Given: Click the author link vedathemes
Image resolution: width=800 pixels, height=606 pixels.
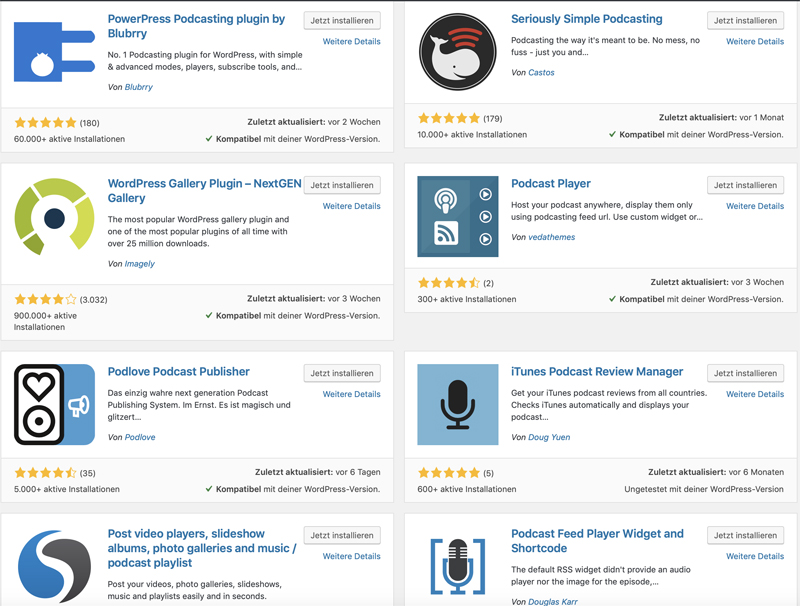Looking at the screenshot, I should pos(552,237).
